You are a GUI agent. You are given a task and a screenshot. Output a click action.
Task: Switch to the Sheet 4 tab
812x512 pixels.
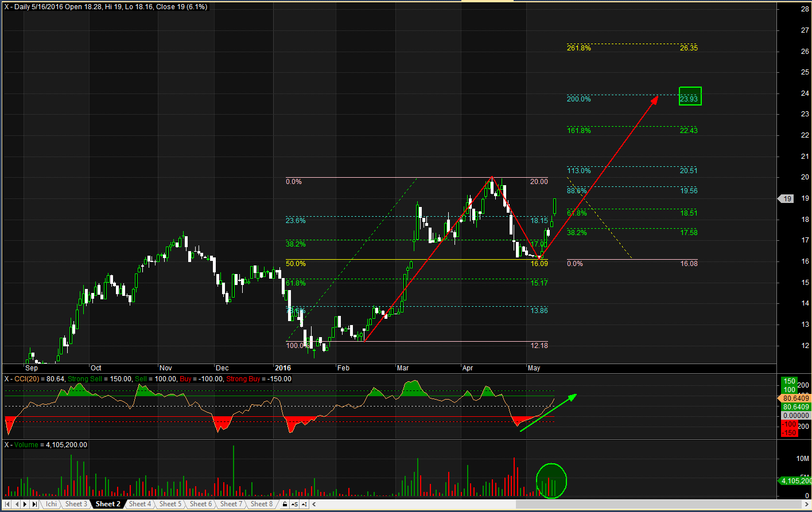tap(139, 504)
